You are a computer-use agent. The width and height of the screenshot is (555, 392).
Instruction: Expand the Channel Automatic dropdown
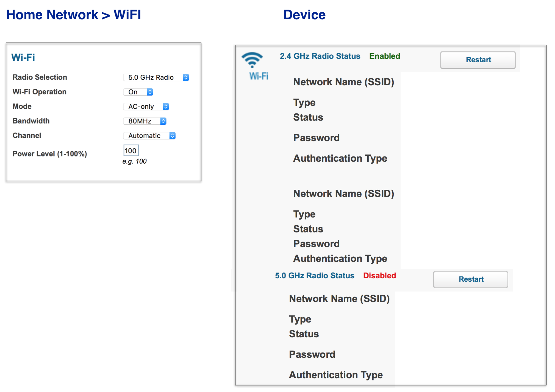149,136
